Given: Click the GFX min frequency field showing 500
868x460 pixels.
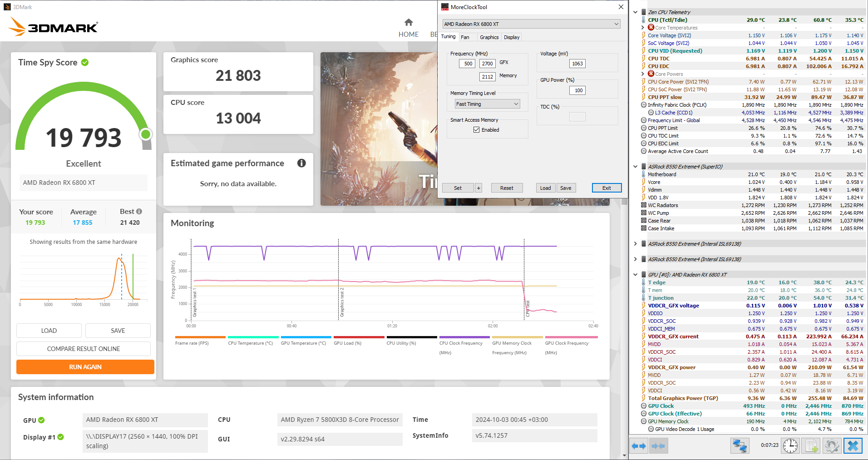Looking at the screenshot, I should [468, 64].
